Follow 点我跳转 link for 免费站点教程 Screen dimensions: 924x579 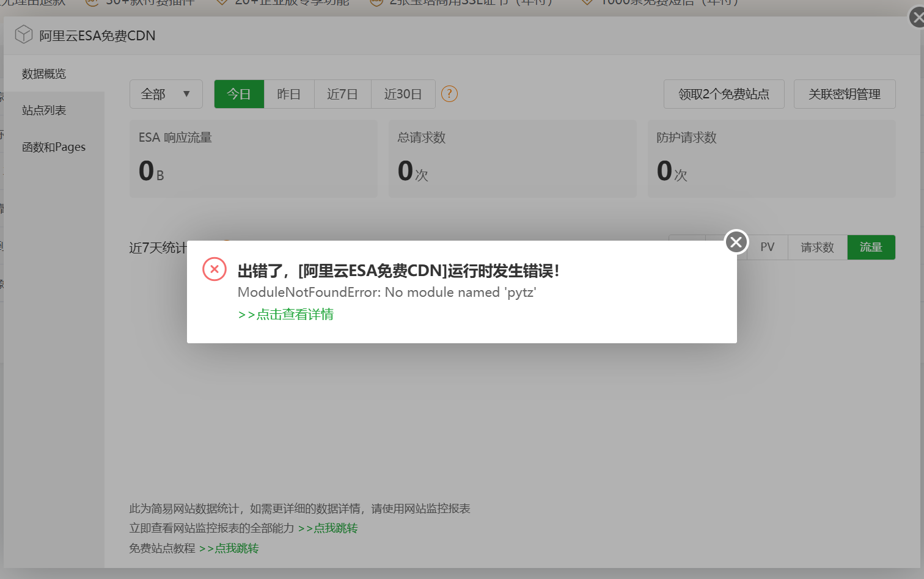(229, 548)
